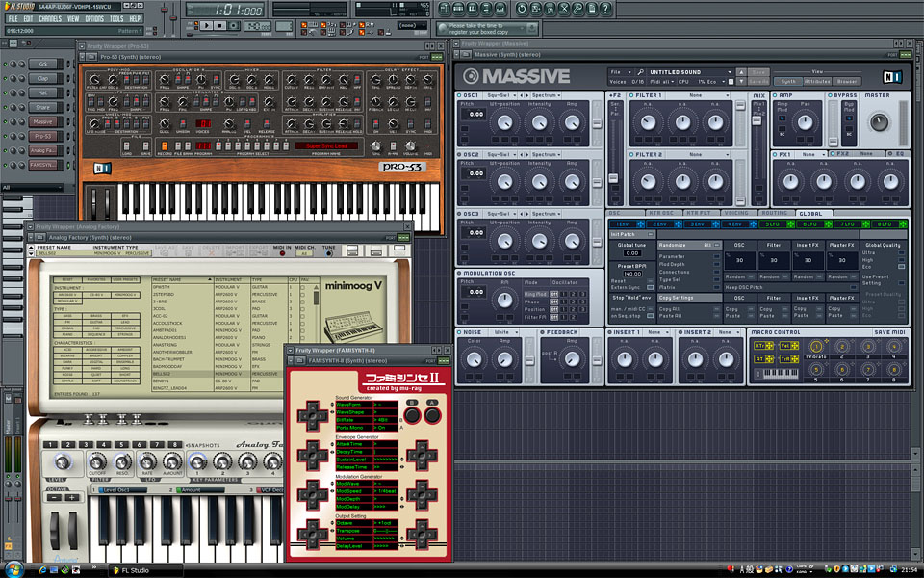Viewport: 924px width, 578px height.
Task: Click octave minus button in Analog Factory
Action: point(54,498)
